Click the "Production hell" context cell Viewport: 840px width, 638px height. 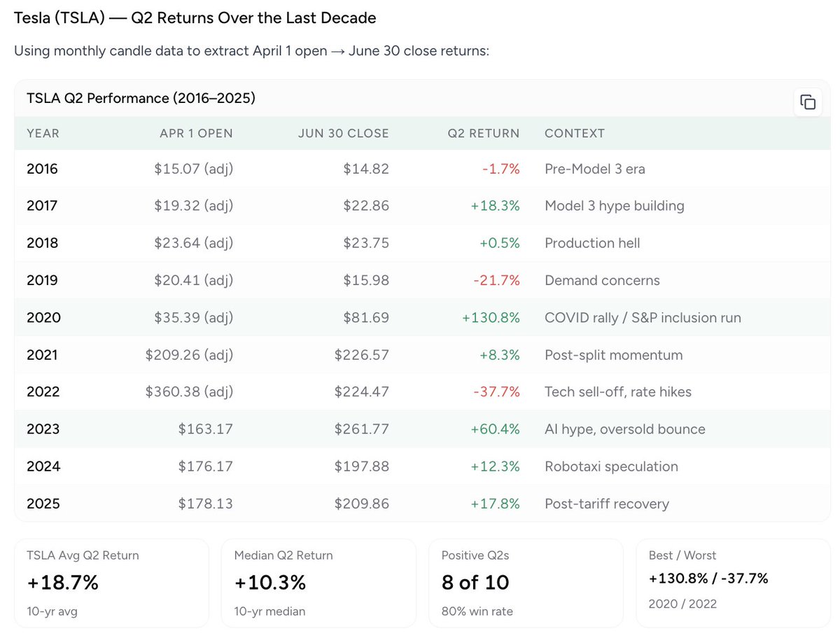tap(592, 243)
